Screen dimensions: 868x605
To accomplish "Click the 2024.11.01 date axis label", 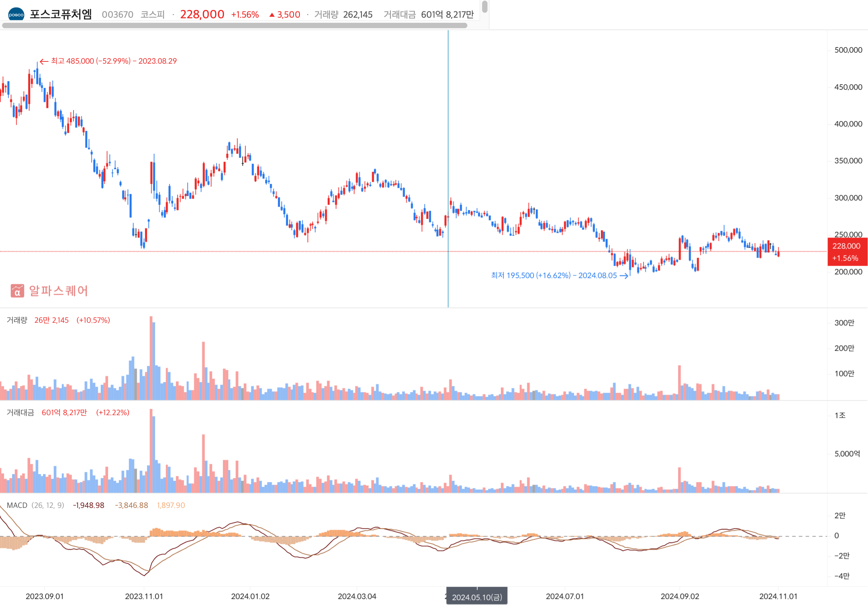I will (778, 597).
